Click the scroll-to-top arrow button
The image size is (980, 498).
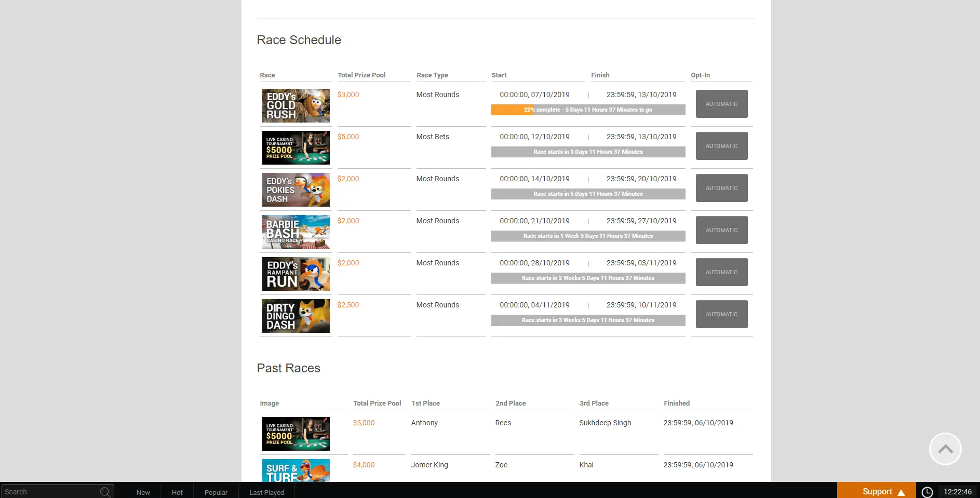click(x=945, y=449)
